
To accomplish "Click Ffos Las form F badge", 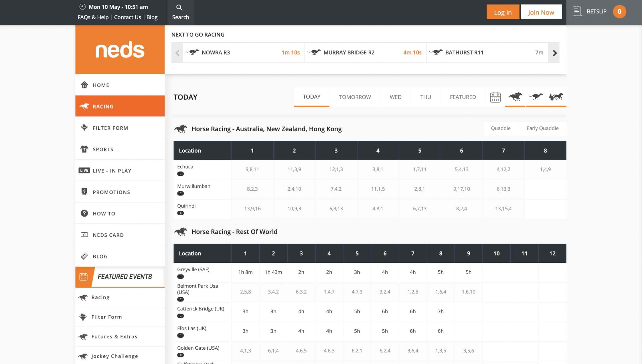I will pyautogui.click(x=180, y=335).
